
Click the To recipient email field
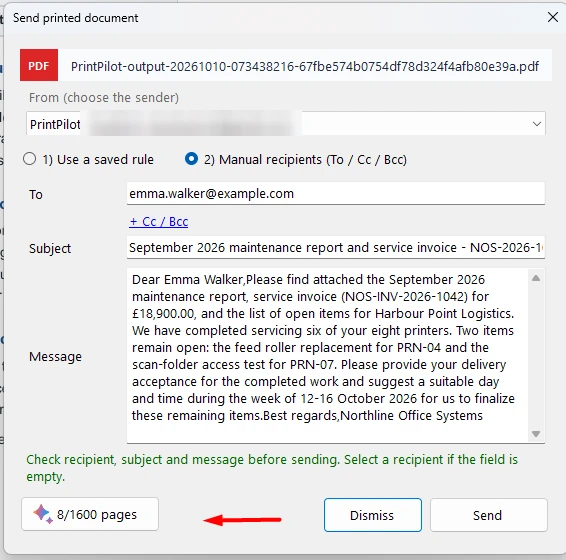pos(336,194)
